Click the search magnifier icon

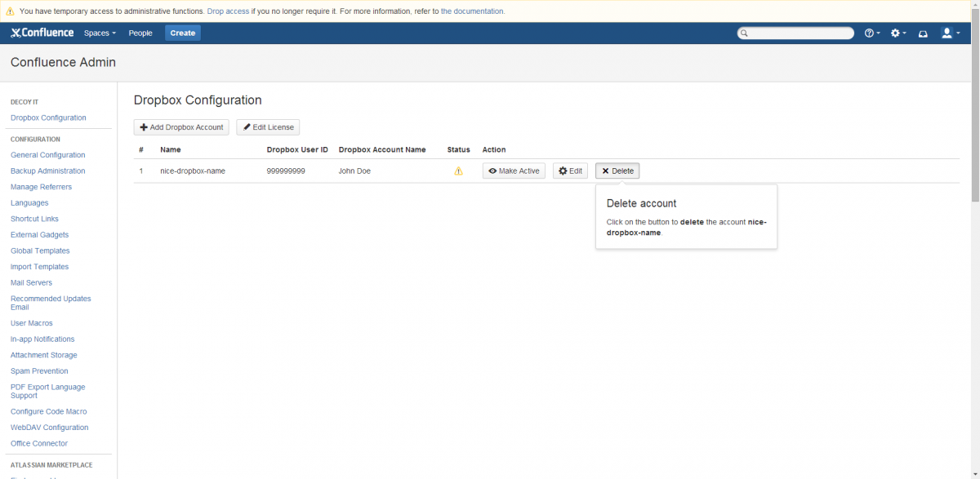click(x=743, y=33)
